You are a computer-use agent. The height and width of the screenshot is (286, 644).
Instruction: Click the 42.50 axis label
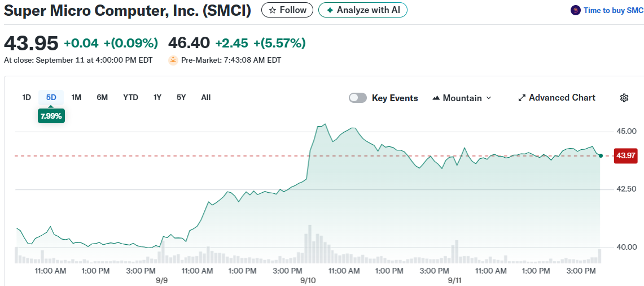(625, 189)
